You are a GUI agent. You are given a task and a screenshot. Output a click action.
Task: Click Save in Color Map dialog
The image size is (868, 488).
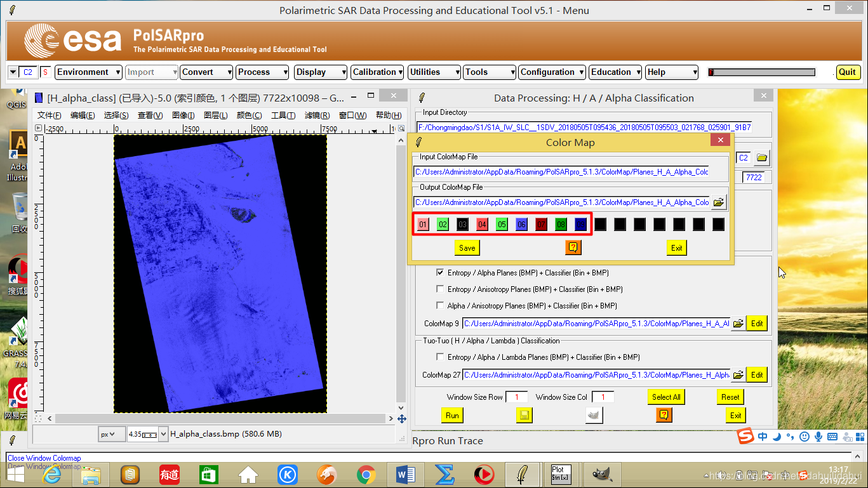point(467,247)
